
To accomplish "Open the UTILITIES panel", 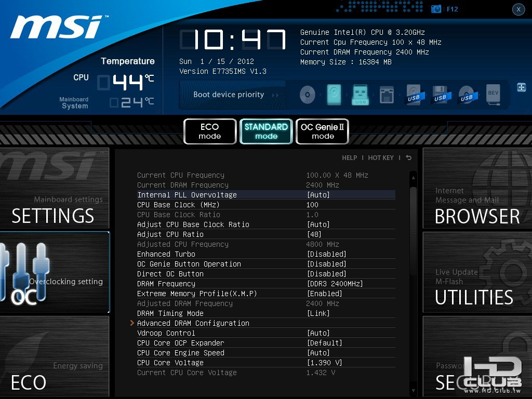I will [x=477, y=272].
